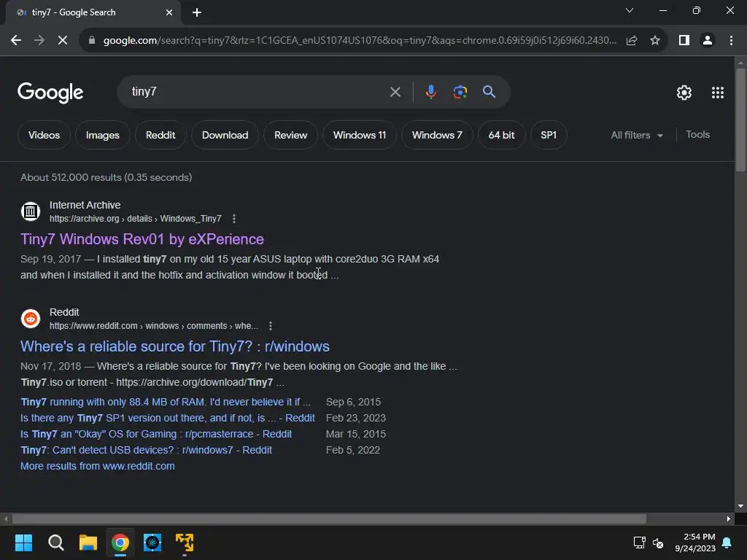Open the Chrome profile icon
This screenshot has width=747, height=560.
[708, 41]
